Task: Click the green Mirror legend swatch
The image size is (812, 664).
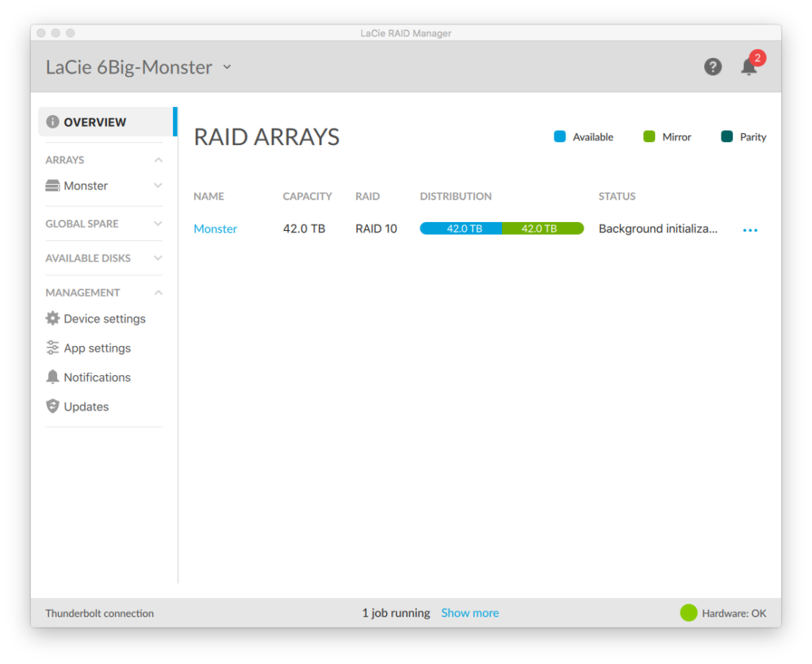Action: [x=649, y=136]
